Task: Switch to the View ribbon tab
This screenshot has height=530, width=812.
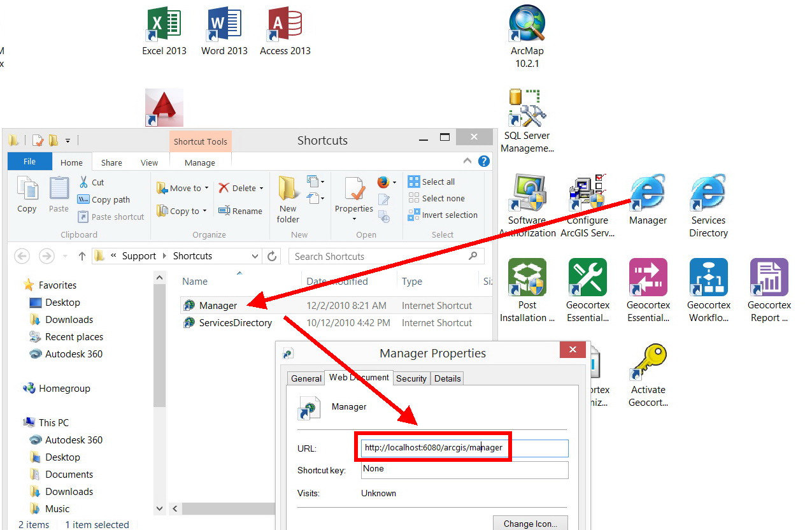Action: (x=149, y=162)
